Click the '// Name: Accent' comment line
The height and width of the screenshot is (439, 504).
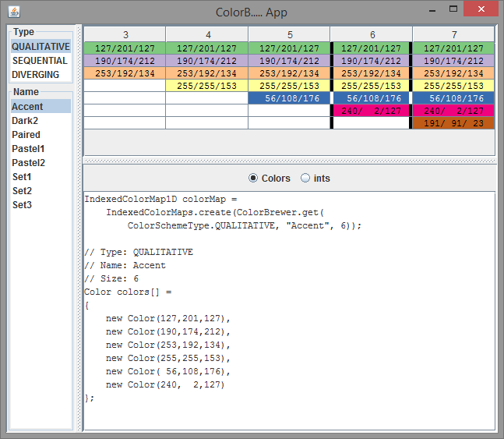(x=125, y=266)
